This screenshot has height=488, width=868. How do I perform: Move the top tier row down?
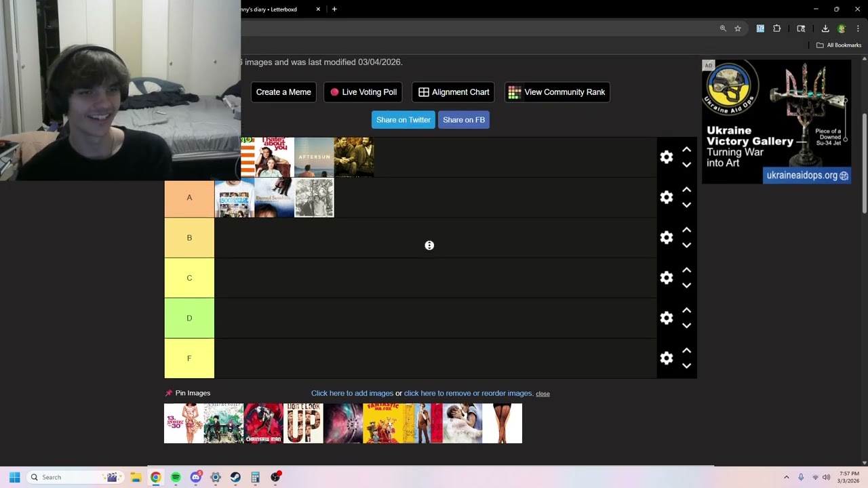click(686, 165)
